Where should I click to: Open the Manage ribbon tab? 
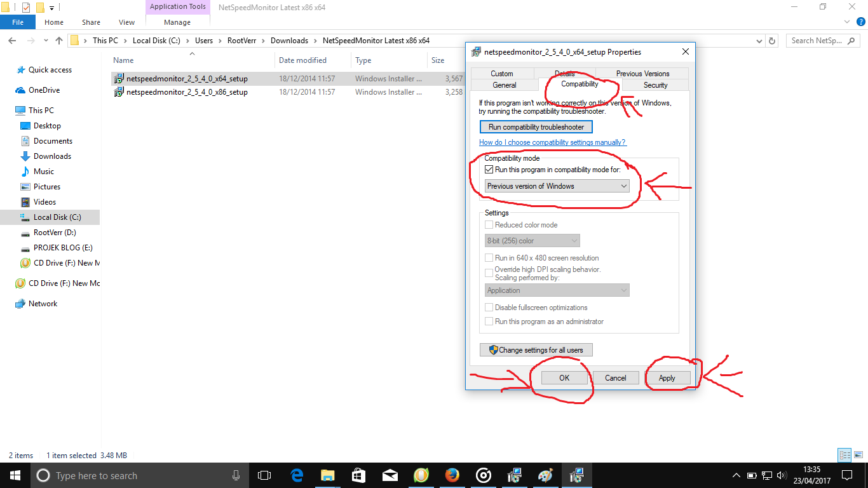177,22
